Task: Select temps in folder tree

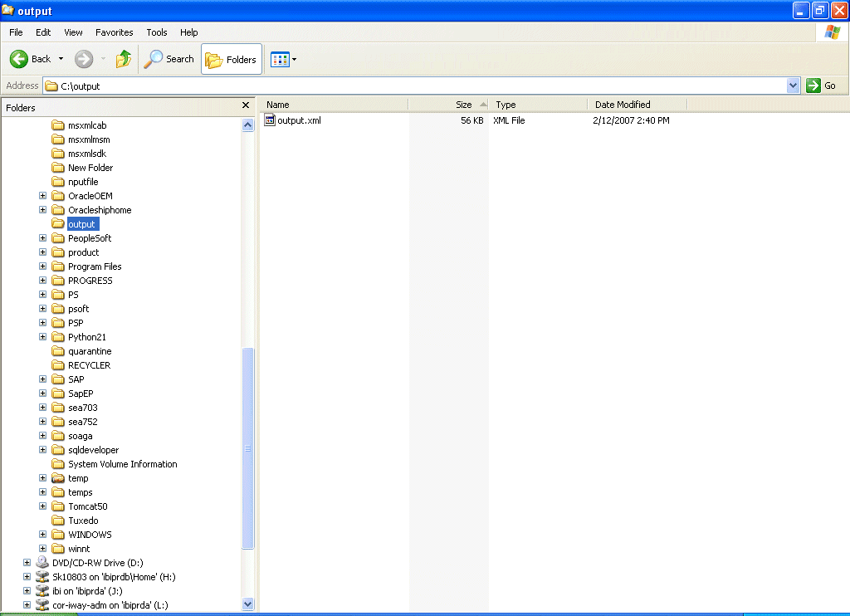Action: (x=81, y=491)
